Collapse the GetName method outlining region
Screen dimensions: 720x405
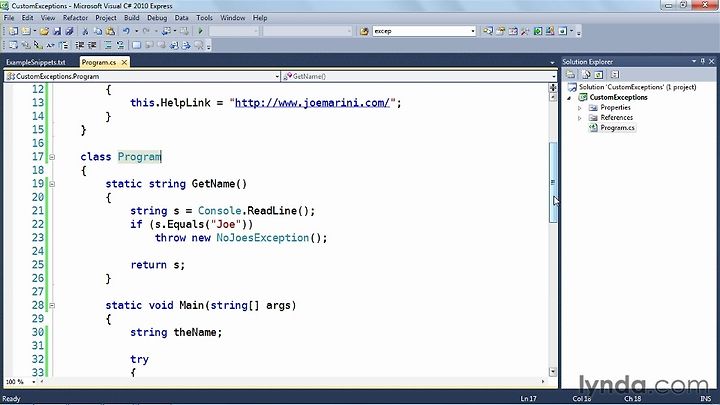52,184
